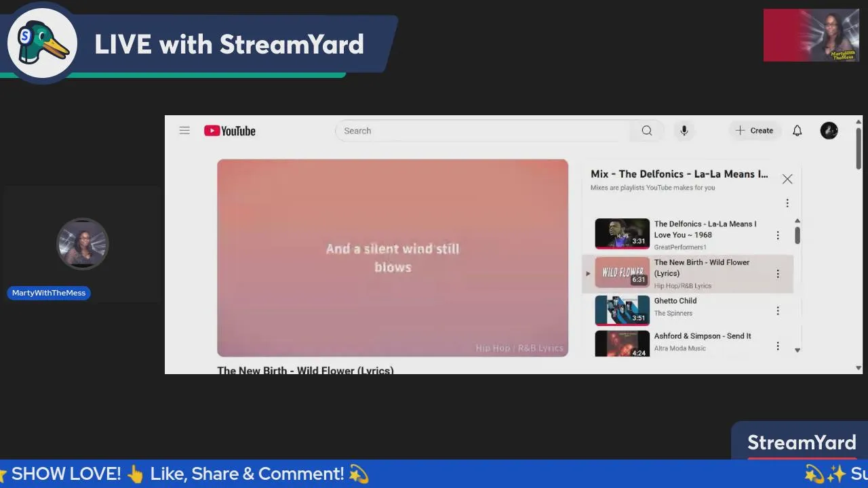Click the Mix playlist heading title
This screenshot has width=868, height=488.
(x=679, y=174)
